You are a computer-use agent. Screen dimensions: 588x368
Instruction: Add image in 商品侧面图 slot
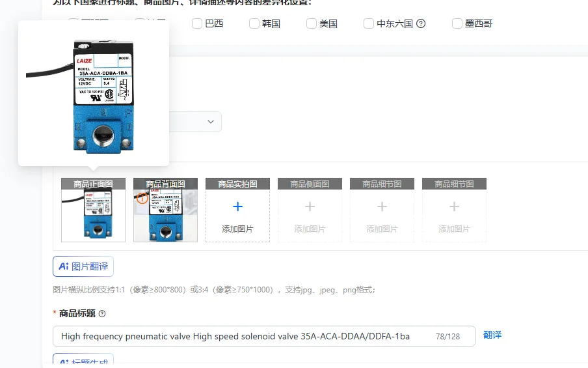pos(310,210)
